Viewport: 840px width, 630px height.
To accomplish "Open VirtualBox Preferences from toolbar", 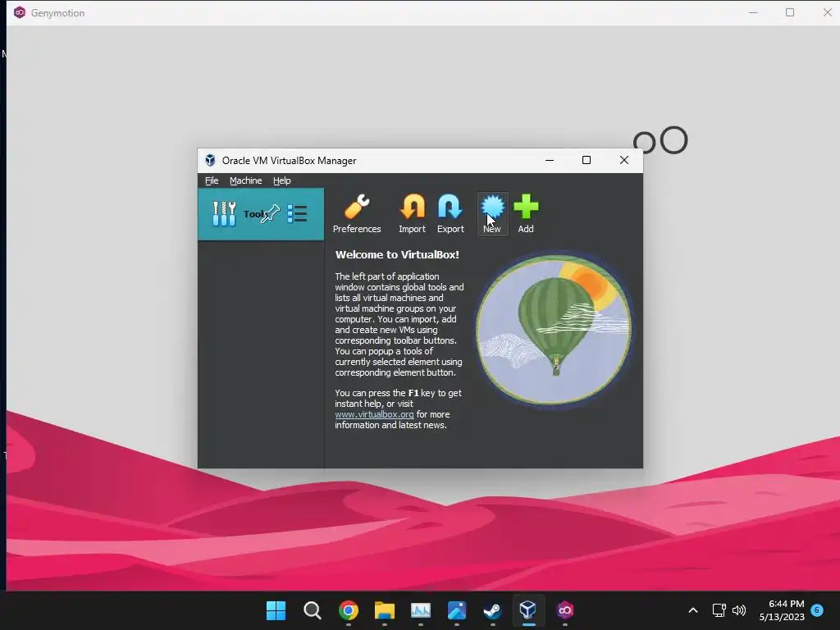I will point(357,214).
